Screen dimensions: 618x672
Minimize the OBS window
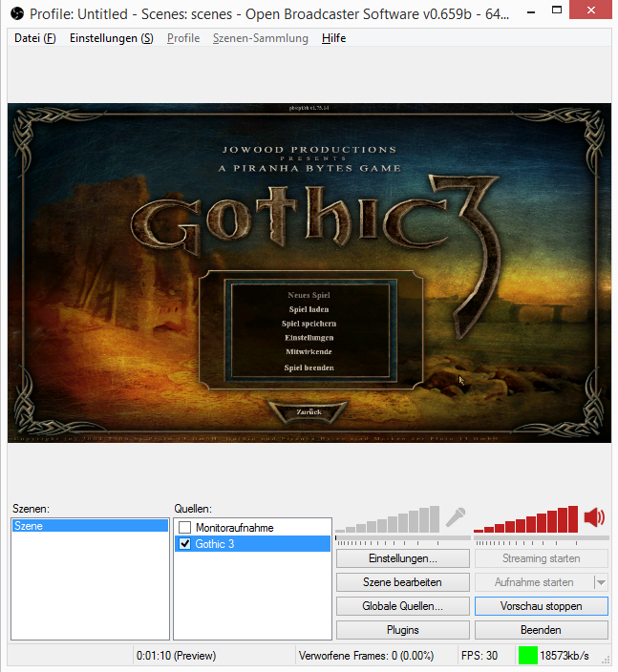(531, 12)
